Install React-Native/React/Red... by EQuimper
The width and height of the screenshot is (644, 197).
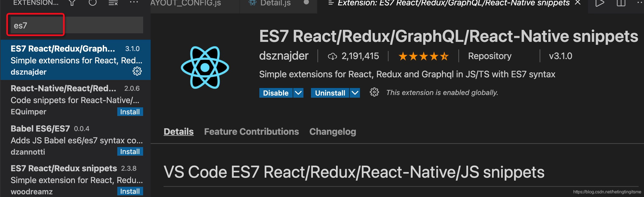coord(130,112)
